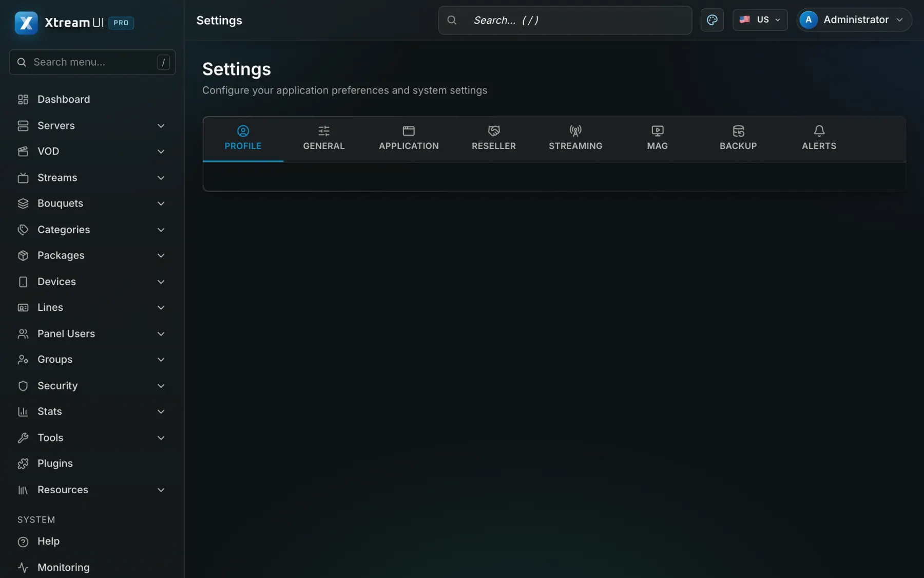Viewport: 924px width, 578px height.
Task: Open the Backup tab
Action: click(738, 139)
